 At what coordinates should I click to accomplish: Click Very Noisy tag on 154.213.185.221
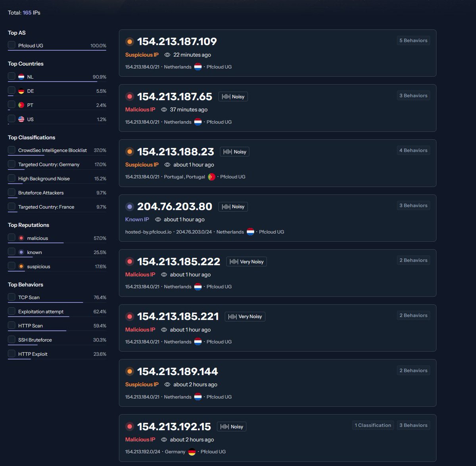[245, 317]
